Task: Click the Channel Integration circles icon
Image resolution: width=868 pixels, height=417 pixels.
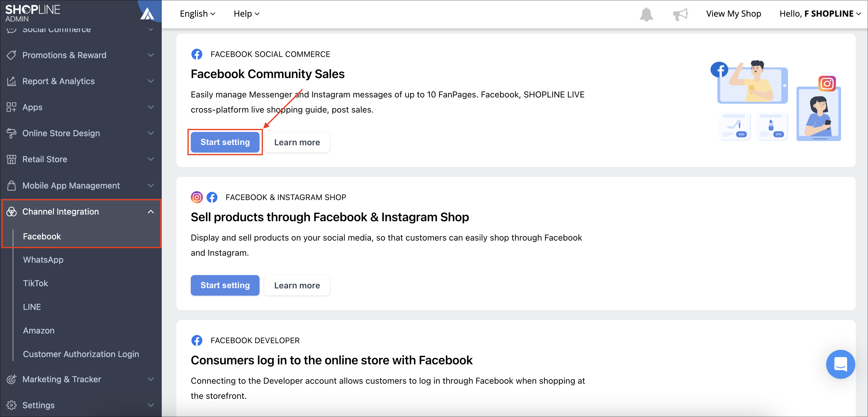Action: coord(12,211)
